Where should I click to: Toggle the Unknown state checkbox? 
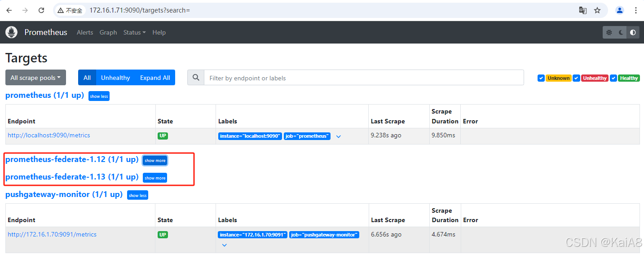click(x=541, y=78)
